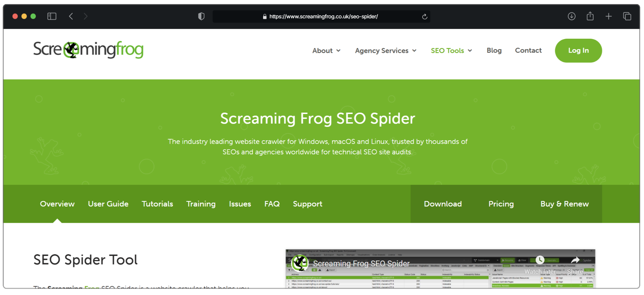Click the Safari address bar URL
This screenshot has height=295, width=644.
324,17
